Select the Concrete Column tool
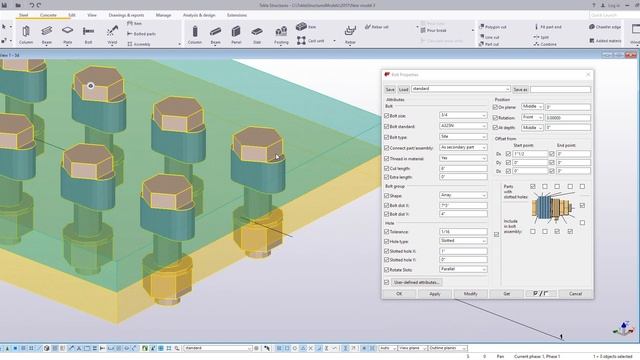Viewport: 640px width, 360px height. 195,34
